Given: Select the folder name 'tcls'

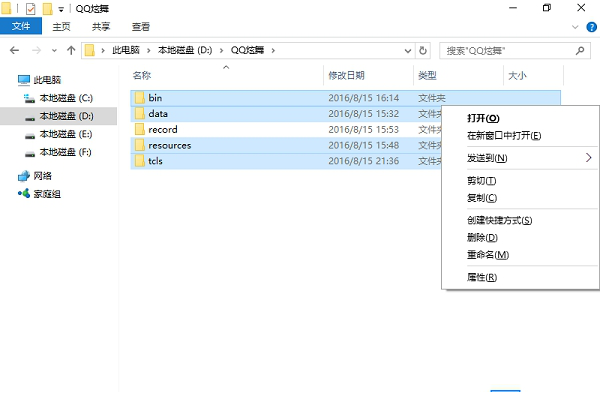Looking at the screenshot, I should tap(155, 161).
